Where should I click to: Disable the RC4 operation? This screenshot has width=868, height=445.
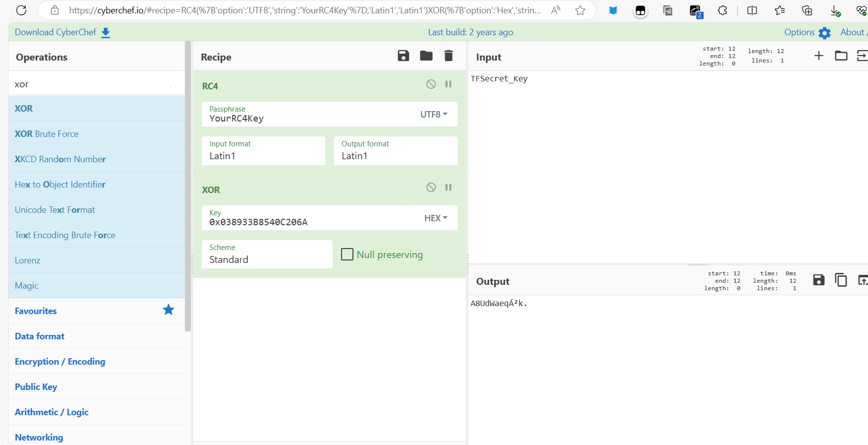pyautogui.click(x=431, y=84)
